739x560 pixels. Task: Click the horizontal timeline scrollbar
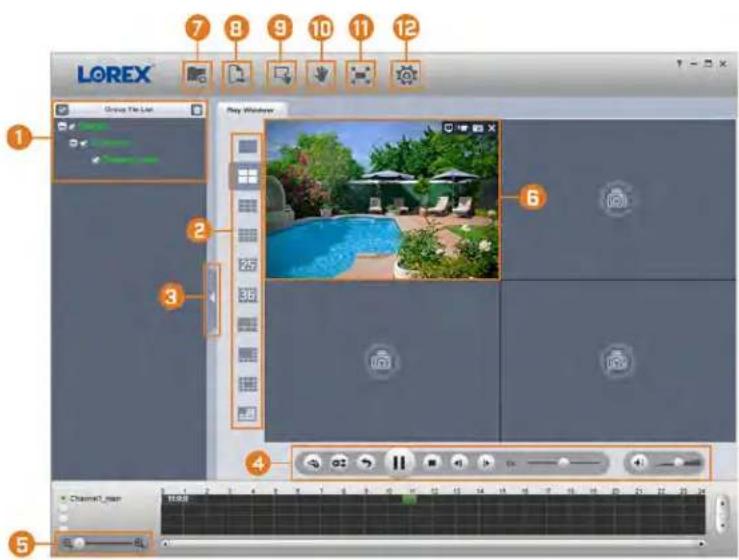(x=432, y=544)
